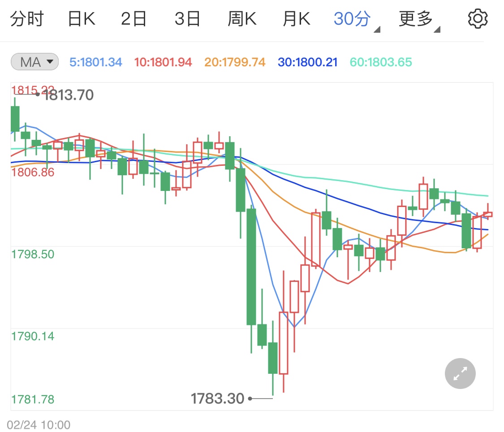Select the MA60 indicator value label
The image size is (504, 432).
coord(380,63)
